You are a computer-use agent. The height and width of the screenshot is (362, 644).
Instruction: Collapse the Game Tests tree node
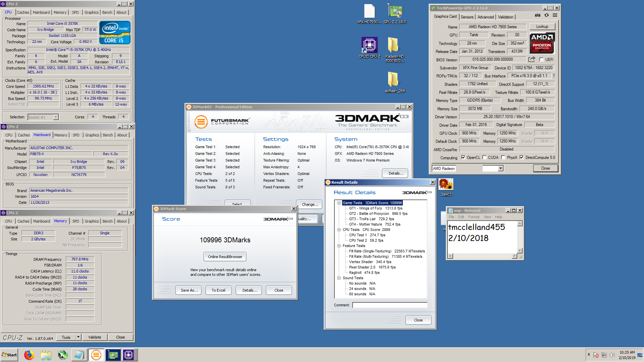click(339, 203)
